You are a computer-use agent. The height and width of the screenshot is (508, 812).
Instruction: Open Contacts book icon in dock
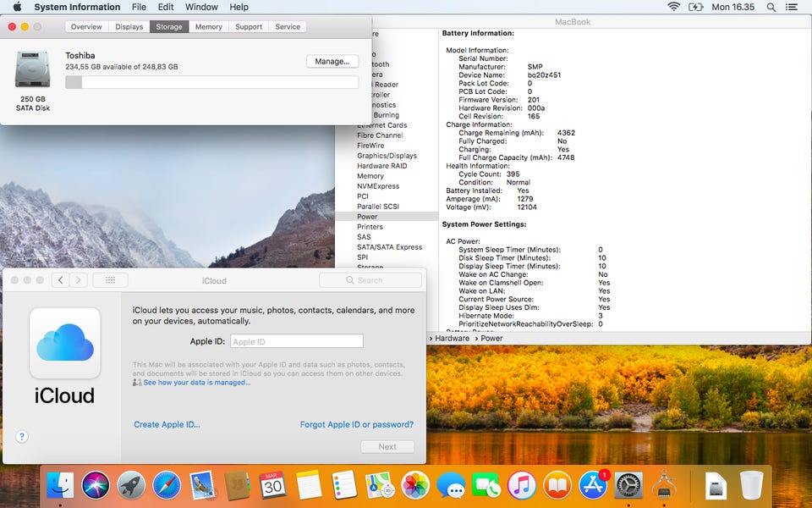pos(237,486)
